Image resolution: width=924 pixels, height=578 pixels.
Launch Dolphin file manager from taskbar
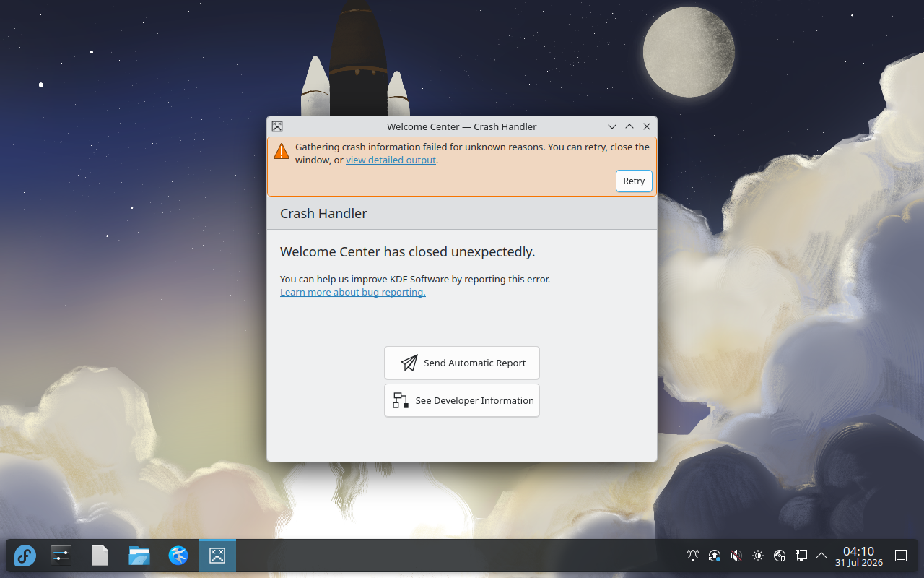point(139,556)
